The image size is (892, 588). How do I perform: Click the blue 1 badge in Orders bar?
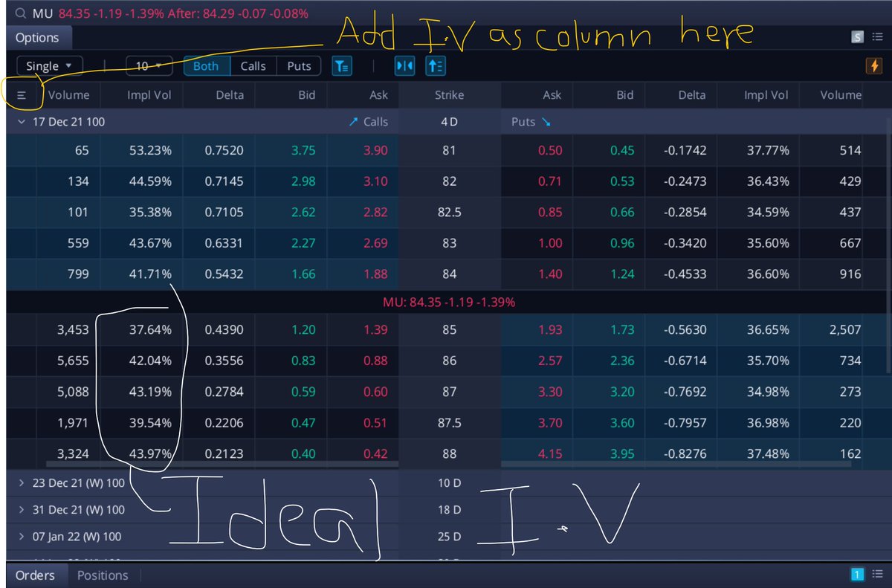856,575
